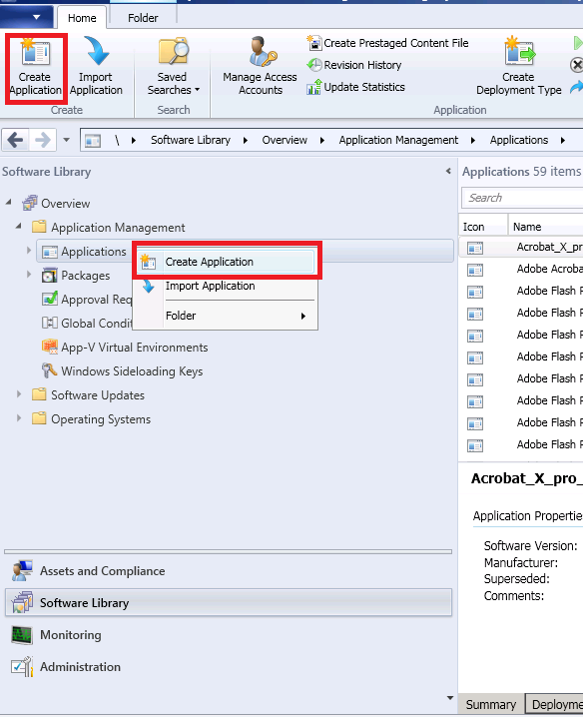This screenshot has width=588, height=718.
Task: Open Software Library workspace
Action: tap(229, 602)
